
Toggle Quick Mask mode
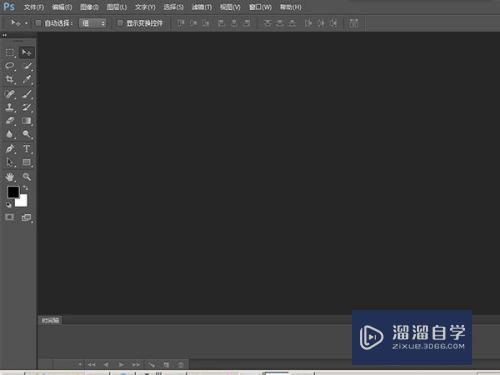point(10,217)
